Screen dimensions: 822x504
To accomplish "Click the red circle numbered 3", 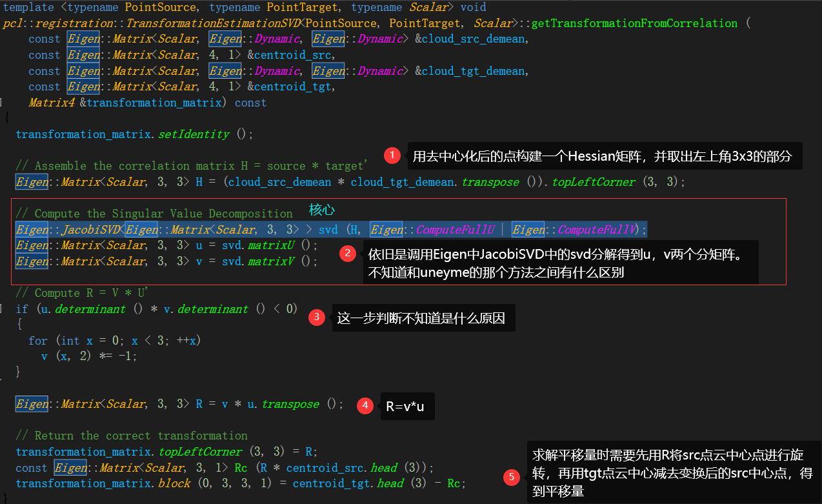I will tap(316, 317).
